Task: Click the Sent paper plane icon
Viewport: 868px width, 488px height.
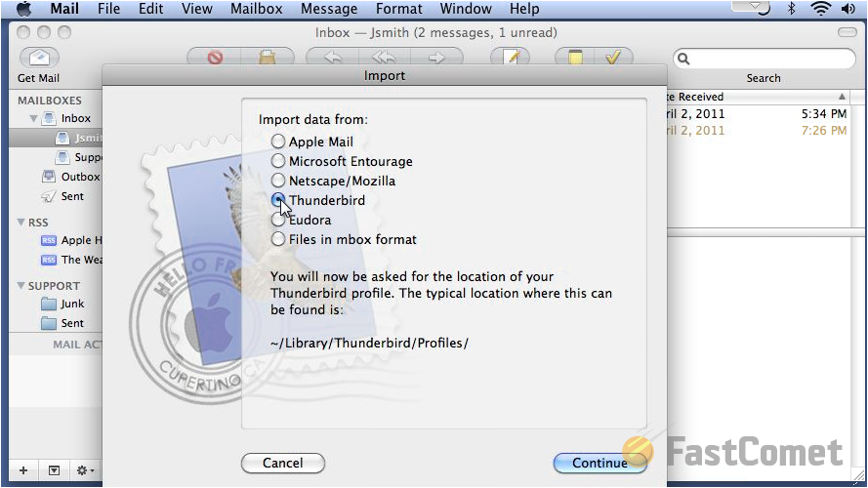Action: click(x=49, y=196)
